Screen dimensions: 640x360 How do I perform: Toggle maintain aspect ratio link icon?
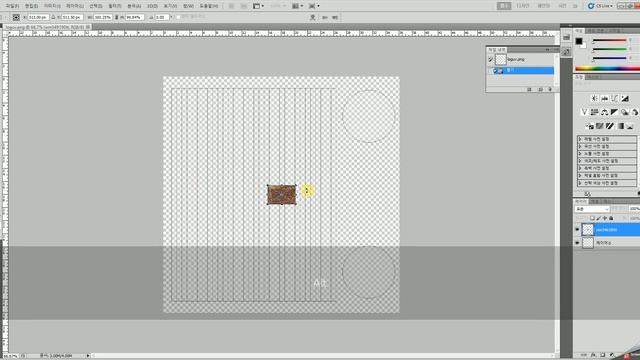(117, 17)
